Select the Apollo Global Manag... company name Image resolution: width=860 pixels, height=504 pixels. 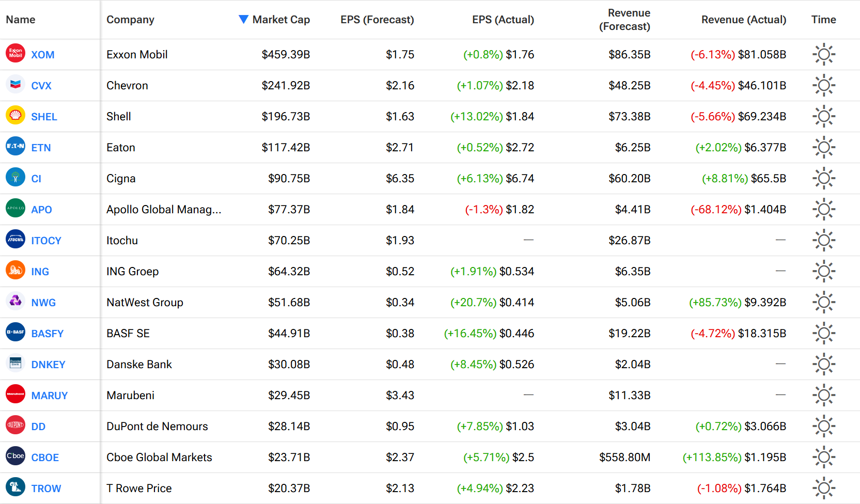[164, 209]
